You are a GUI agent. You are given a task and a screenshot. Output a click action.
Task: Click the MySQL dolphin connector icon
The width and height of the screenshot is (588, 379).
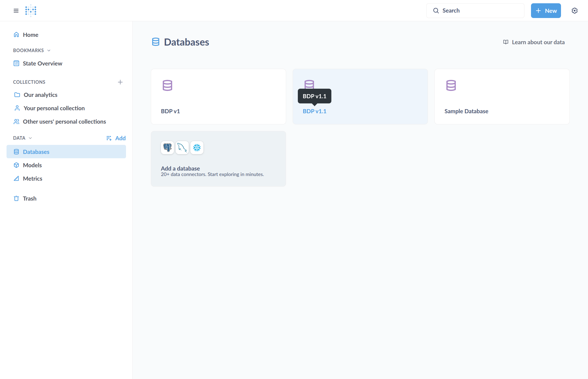(x=182, y=148)
